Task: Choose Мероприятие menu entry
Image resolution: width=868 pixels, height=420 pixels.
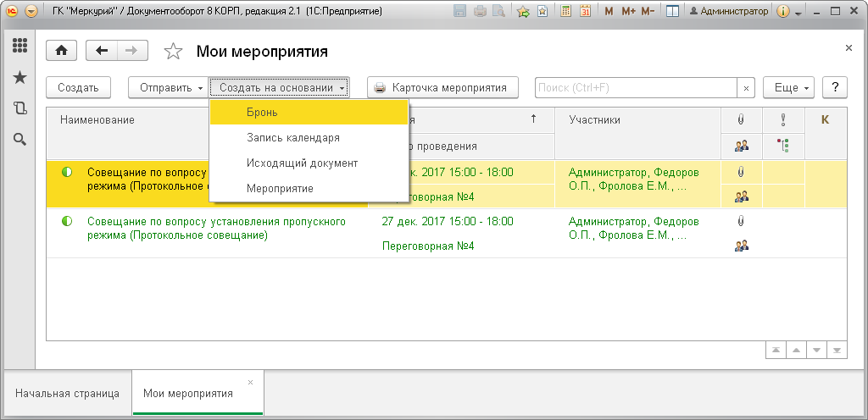Action: (x=309, y=189)
